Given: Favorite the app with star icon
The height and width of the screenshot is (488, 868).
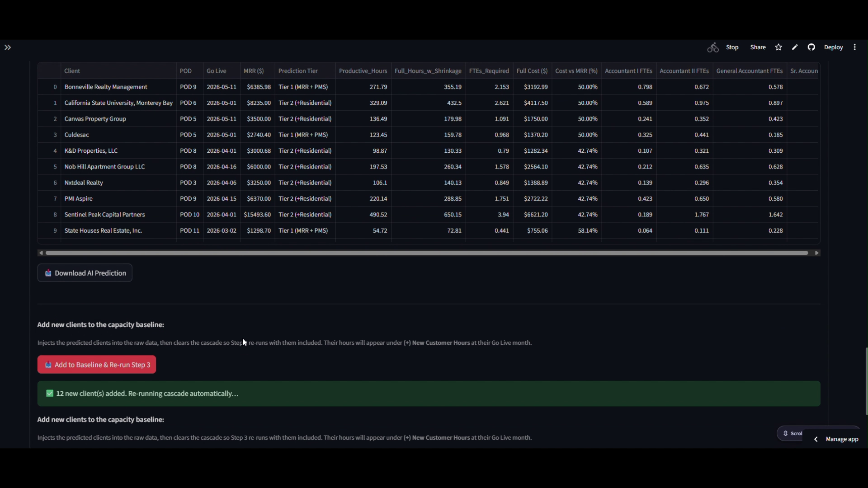Looking at the screenshot, I should click(x=778, y=47).
